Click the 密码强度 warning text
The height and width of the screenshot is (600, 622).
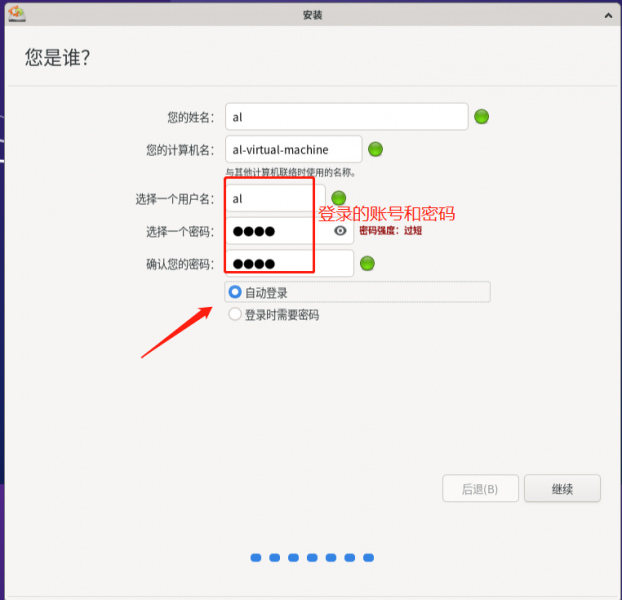[391, 231]
